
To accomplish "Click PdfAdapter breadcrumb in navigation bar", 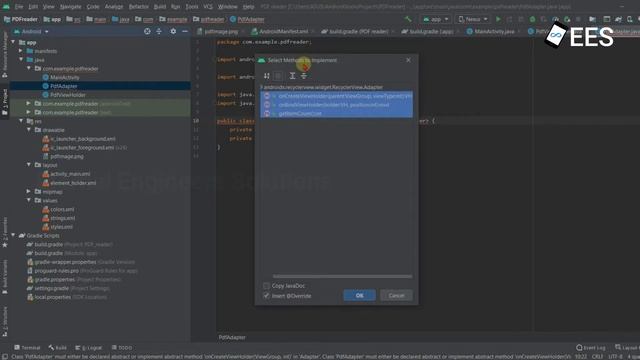I will coord(247,19).
